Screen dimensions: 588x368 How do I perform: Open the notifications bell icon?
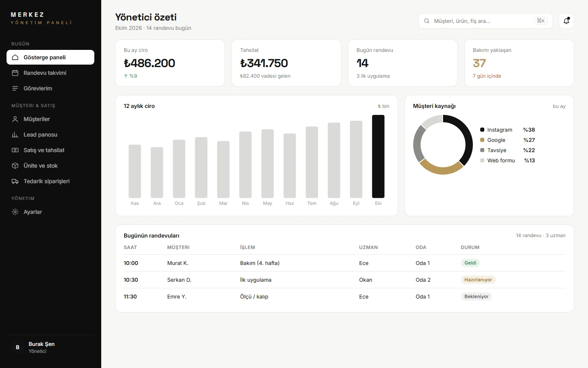[x=566, y=21]
